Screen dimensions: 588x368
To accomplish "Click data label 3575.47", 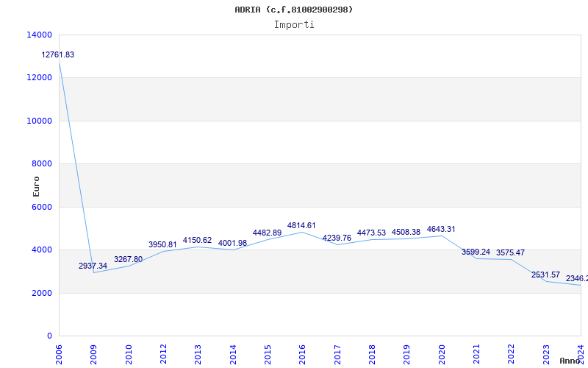I will click(510, 252).
